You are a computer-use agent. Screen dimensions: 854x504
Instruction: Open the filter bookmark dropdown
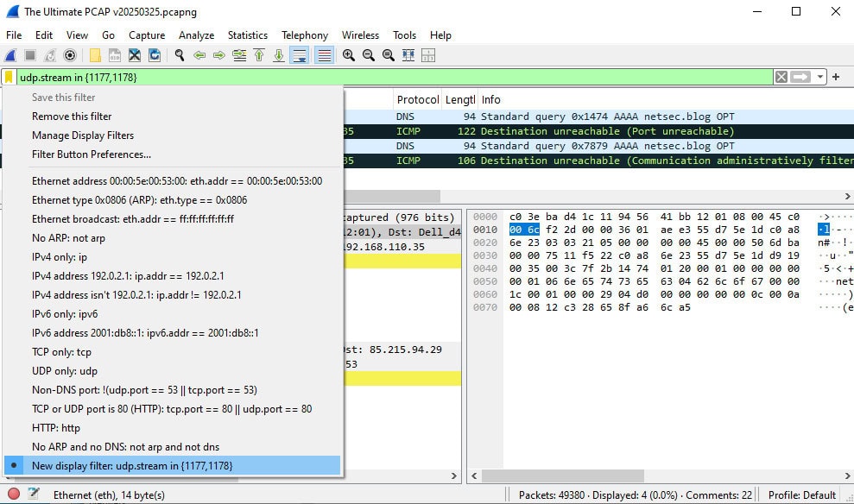tap(9, 77)
